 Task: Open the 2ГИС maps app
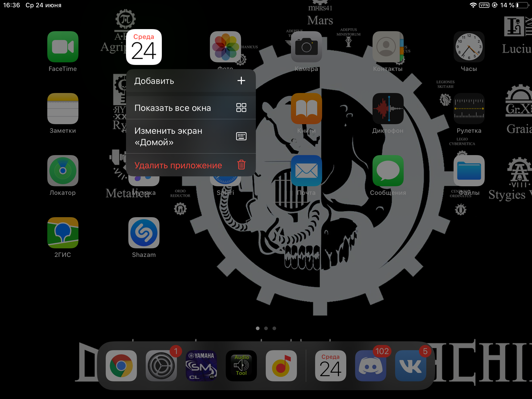(63, 233)
